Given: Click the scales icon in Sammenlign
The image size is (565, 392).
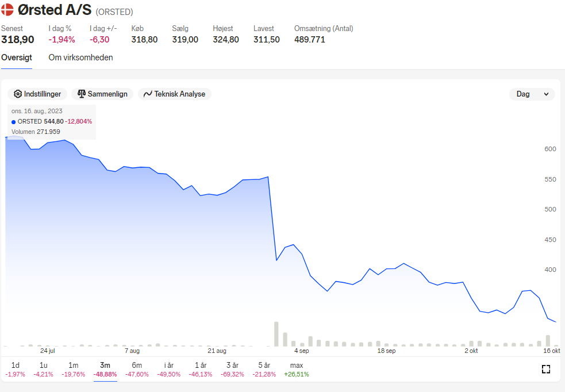Looking at the screenshot, I should [x=82, y=94].
